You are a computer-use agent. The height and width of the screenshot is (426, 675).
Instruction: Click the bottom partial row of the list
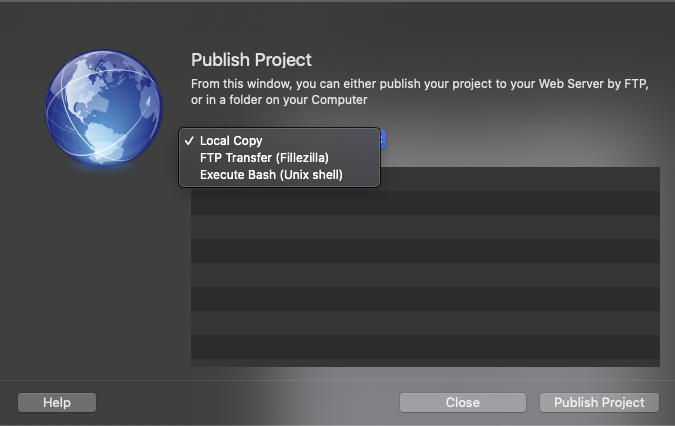[x=425, y=363]
